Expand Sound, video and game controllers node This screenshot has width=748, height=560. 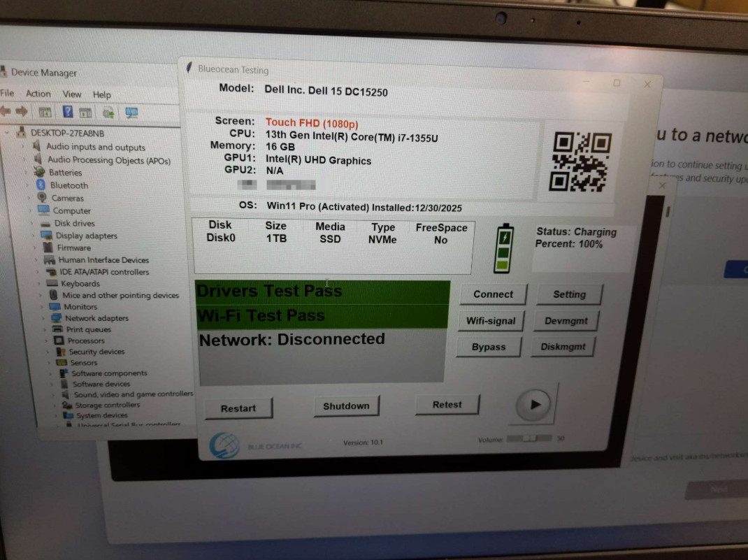(x=53, y=394)
